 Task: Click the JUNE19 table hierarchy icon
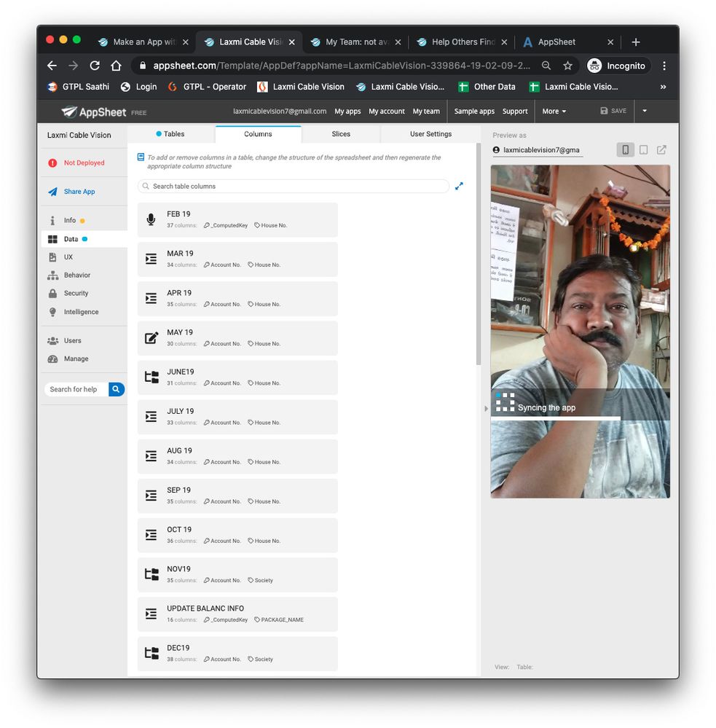[152, 377]
